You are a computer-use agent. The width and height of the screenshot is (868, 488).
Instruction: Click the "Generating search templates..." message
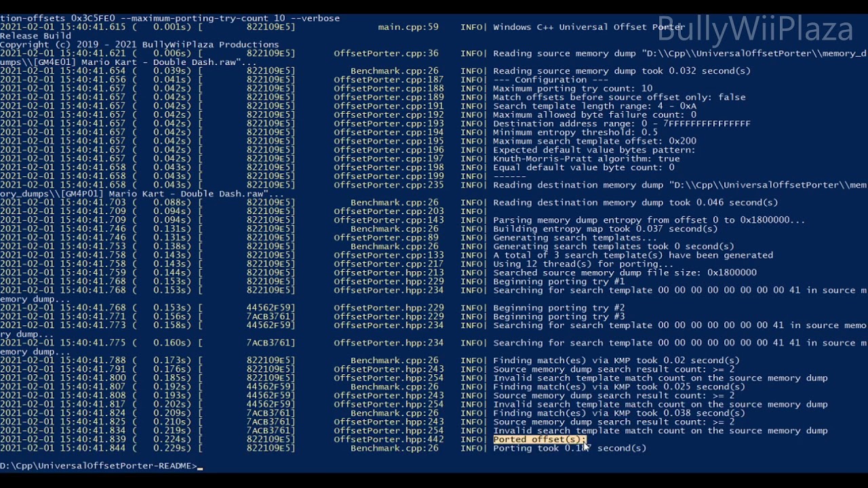pos(575,238)
